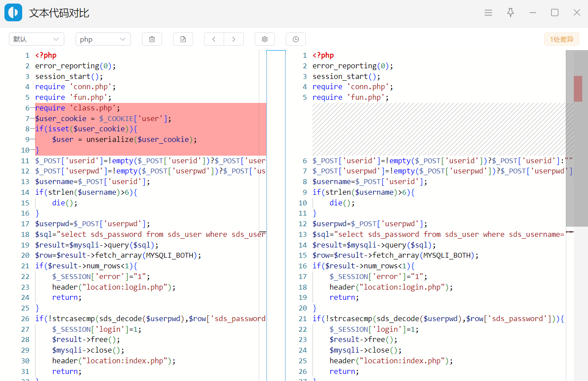Open settings with the gear icon

coord(265,39)
